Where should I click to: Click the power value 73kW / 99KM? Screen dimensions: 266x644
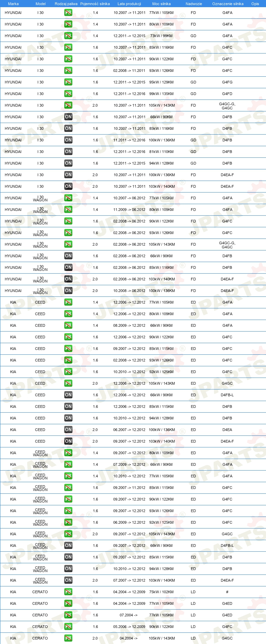coord(161,36)
